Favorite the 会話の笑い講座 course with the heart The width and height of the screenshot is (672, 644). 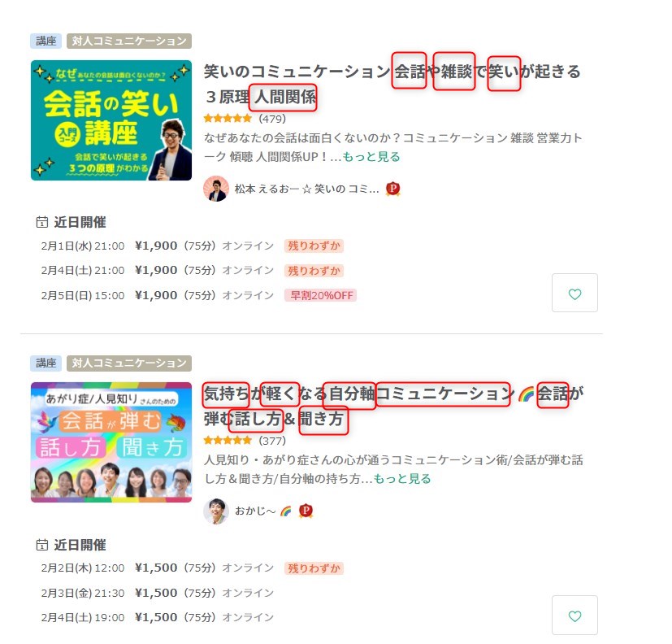[x=574, y=293]
